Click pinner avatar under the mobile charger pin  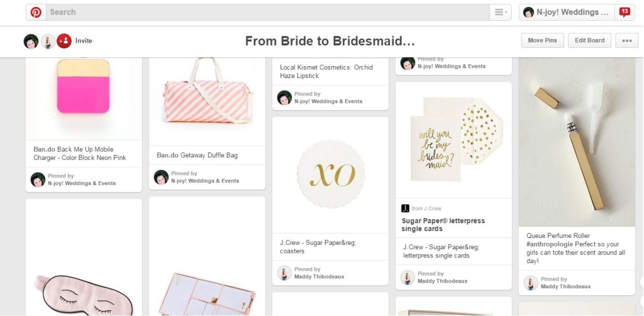point(38,179)
